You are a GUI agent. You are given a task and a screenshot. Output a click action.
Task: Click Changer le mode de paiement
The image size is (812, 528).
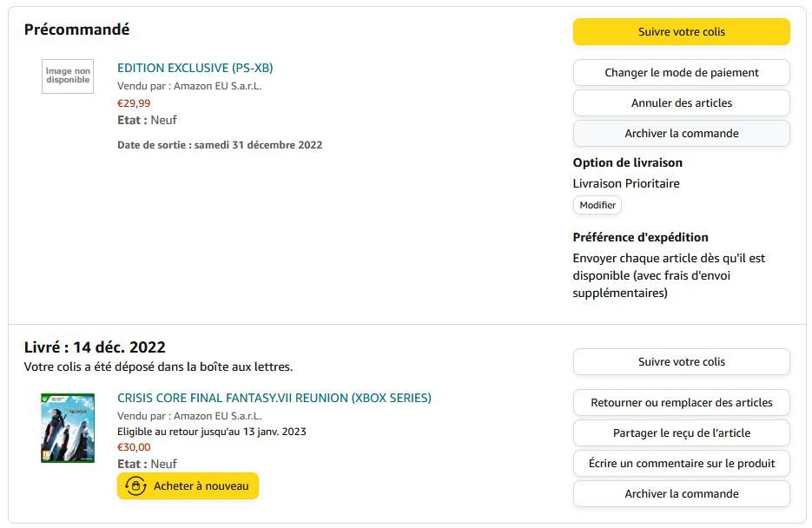coord(682,73)
